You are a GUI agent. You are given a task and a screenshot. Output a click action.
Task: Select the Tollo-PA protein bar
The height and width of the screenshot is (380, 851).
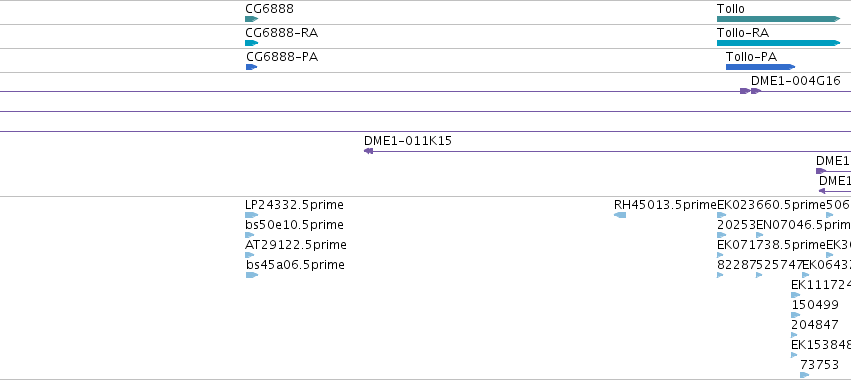(760, 67)
